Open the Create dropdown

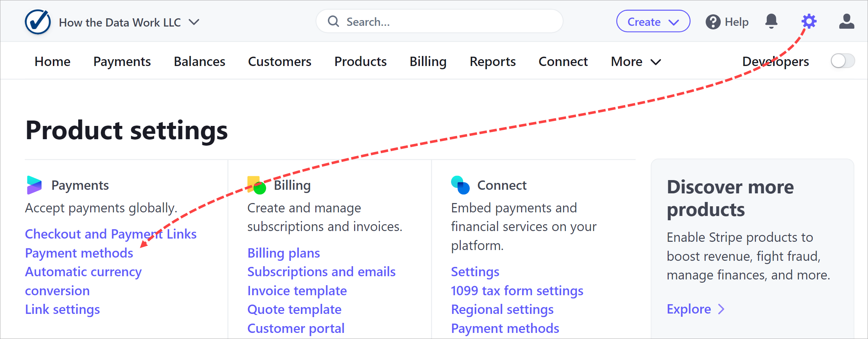(653, 22)
